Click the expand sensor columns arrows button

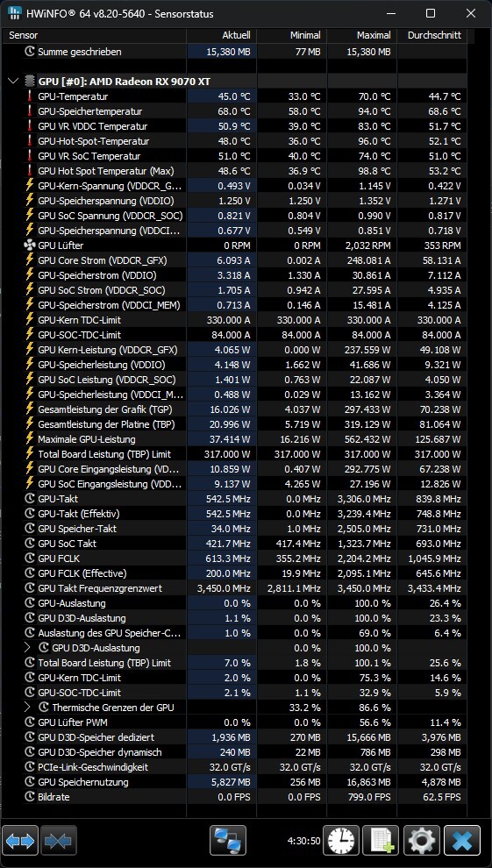[x=20, y=841]
